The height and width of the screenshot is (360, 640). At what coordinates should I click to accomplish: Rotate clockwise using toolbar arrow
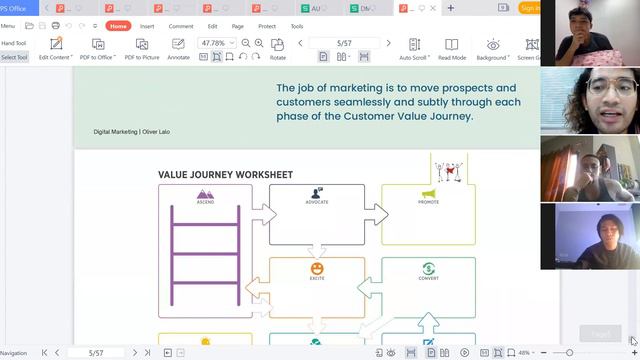pyautogui.click(x=256, y=57)
